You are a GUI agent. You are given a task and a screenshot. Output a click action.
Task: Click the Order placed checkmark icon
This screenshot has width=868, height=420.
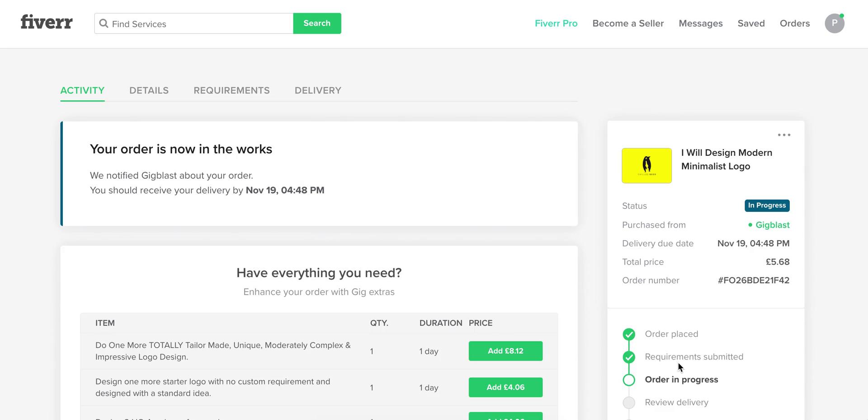(x=629, y=334)
